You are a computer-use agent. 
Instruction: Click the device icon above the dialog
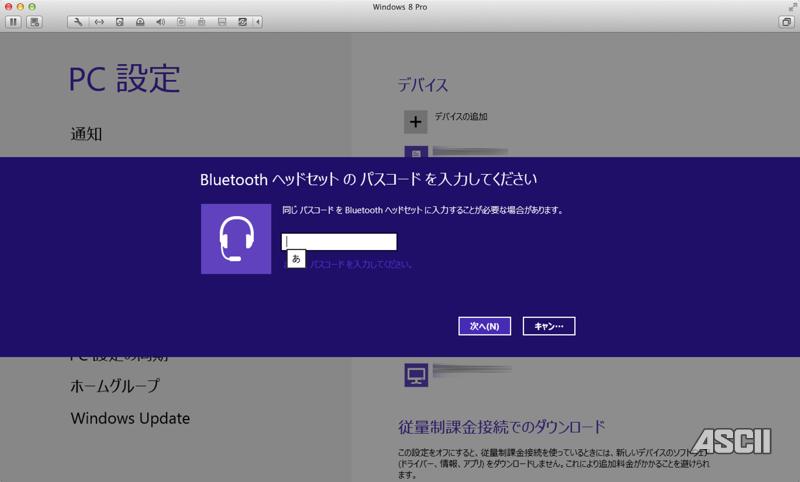point(416,151)
